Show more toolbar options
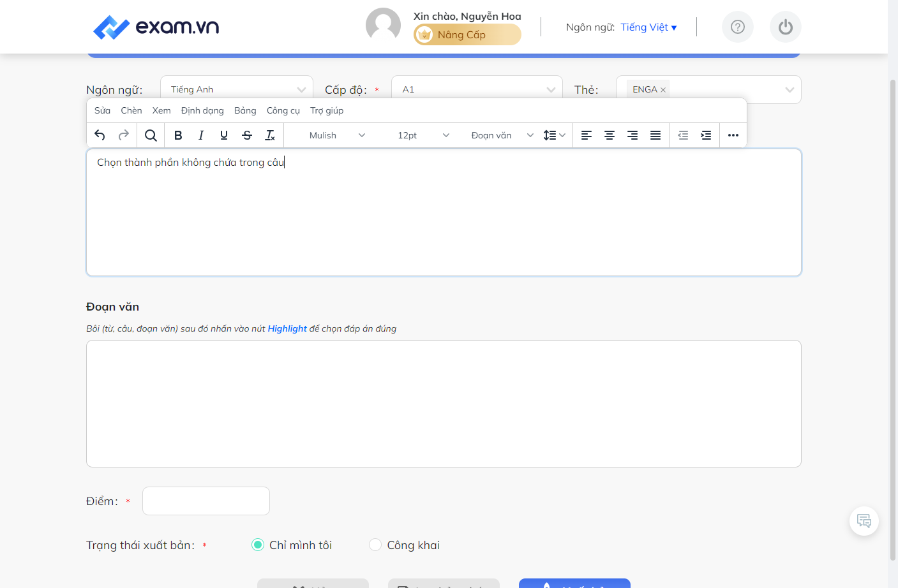The image size is (898, 588). tap(733, 135)
